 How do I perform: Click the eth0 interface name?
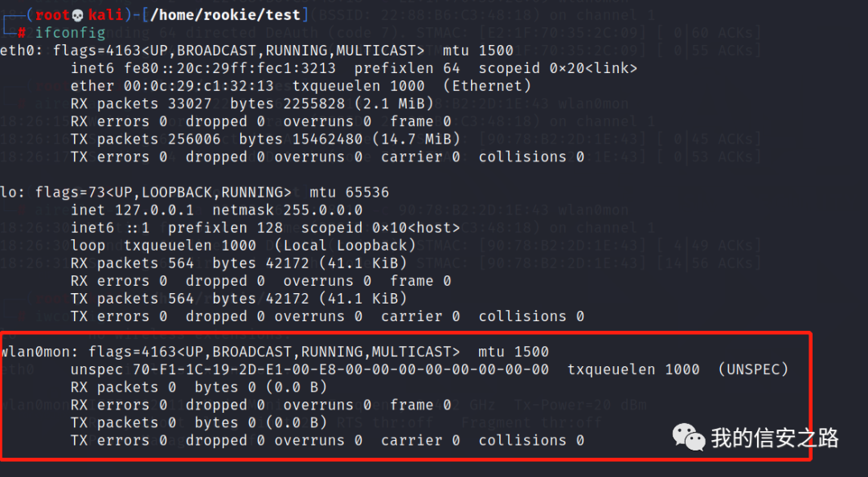coord(18,51)
